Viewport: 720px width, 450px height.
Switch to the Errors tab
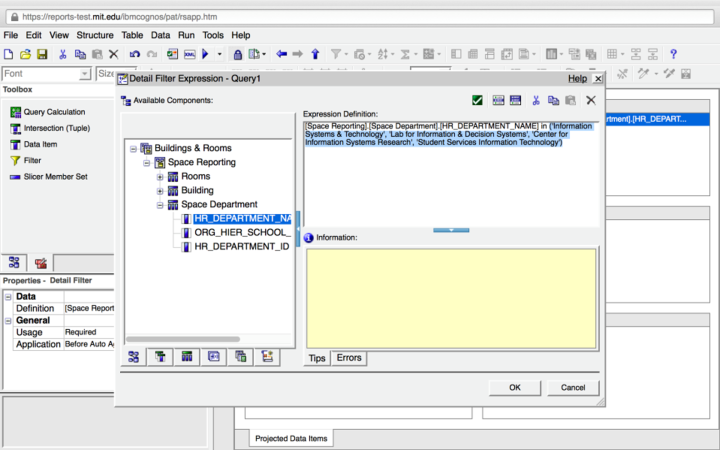click(x=349, y=358)
